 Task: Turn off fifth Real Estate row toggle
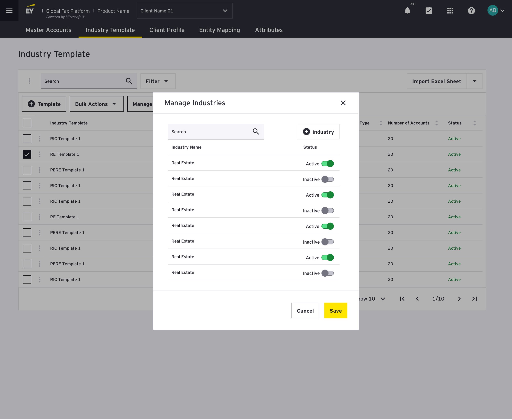click(x=327, y=226)
